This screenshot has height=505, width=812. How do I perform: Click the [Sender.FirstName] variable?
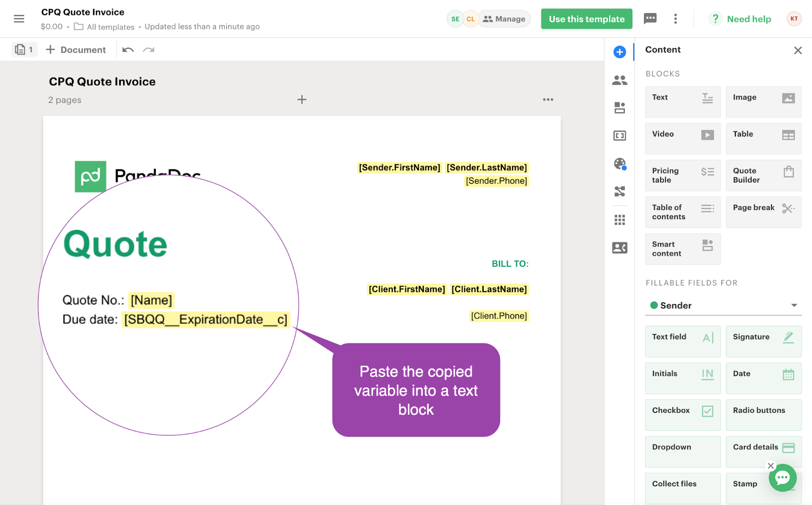pos(399,167)
